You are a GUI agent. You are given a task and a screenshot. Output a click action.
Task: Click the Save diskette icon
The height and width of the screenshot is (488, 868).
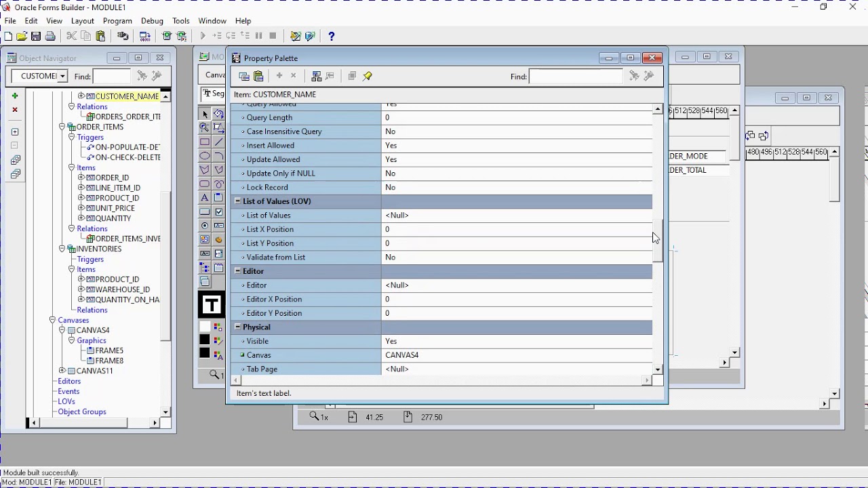pyautogui.click(x=36, y=36)
